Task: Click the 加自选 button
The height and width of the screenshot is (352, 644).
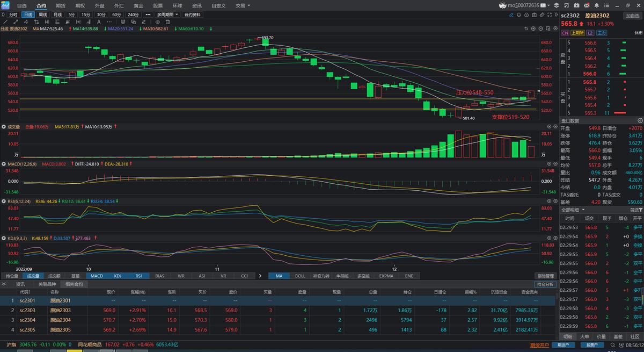Action: (x=632, y=16)
